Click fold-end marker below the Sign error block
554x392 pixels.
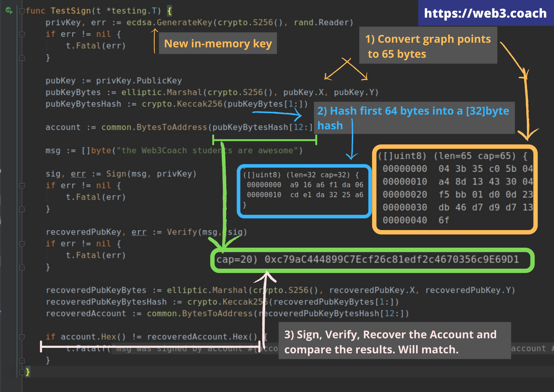point(22,209)
